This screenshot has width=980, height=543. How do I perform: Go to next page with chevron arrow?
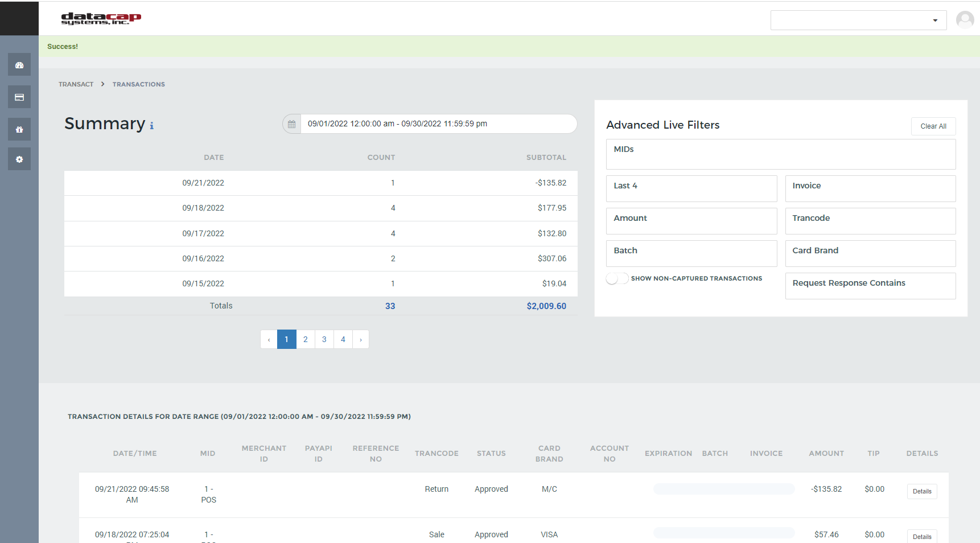pos(361,339)
